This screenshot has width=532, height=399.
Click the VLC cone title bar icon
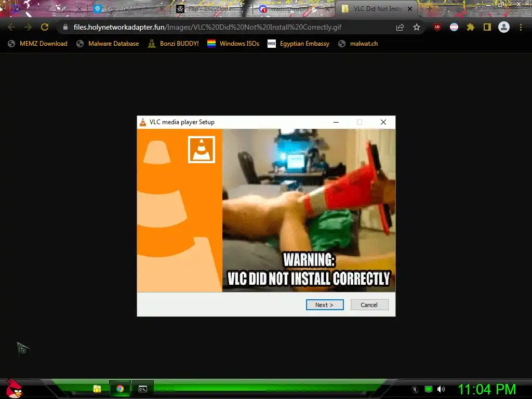[143, 122]
